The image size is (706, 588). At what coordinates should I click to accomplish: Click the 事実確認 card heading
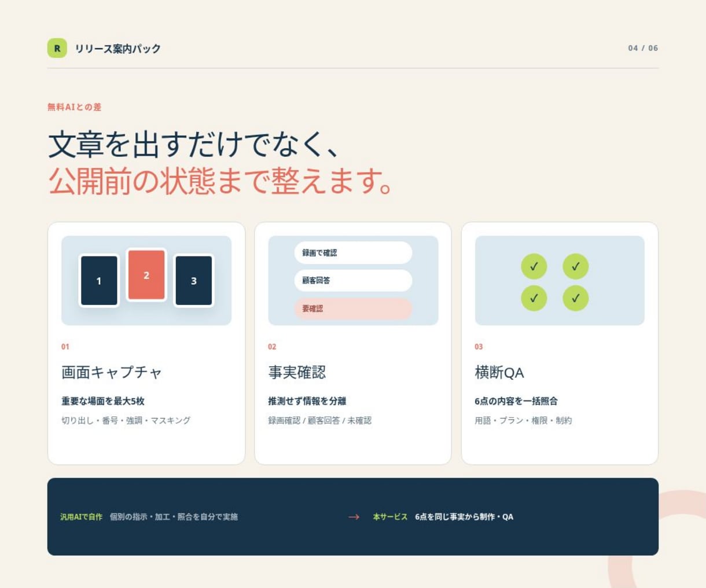pyautogui.click(x=297, y=372)
